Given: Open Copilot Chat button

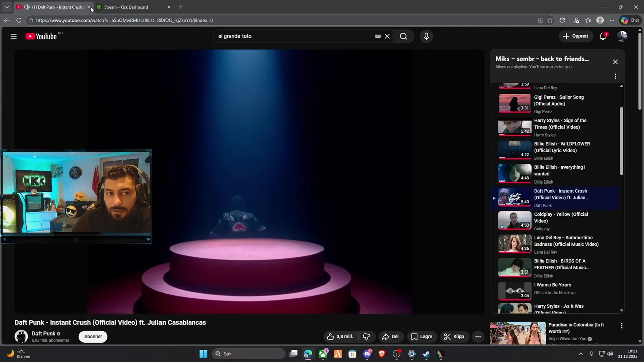Looking at the screenshot, I should pos(630,20).
